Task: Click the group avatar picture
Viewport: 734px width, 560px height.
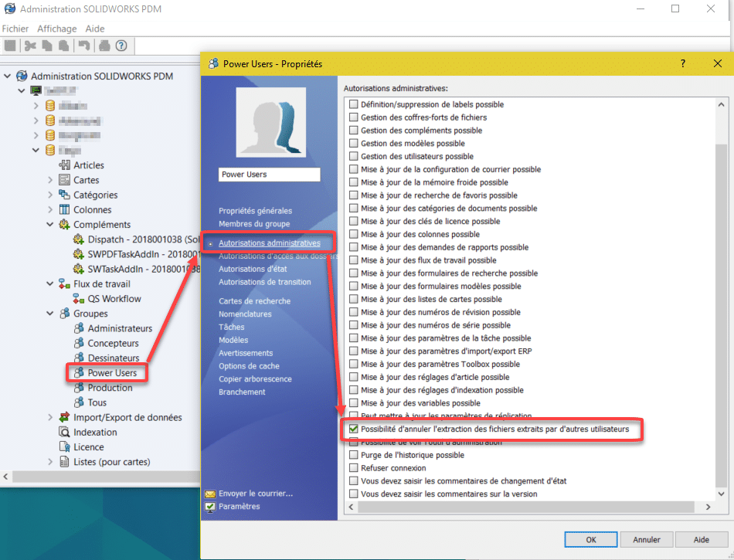Action: click(x=270, y=122)
